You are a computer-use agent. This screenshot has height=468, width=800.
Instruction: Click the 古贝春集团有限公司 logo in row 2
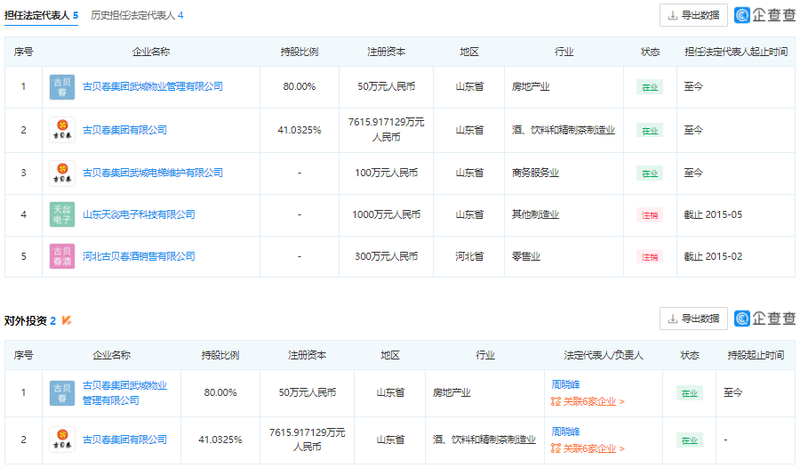point(62,130)
